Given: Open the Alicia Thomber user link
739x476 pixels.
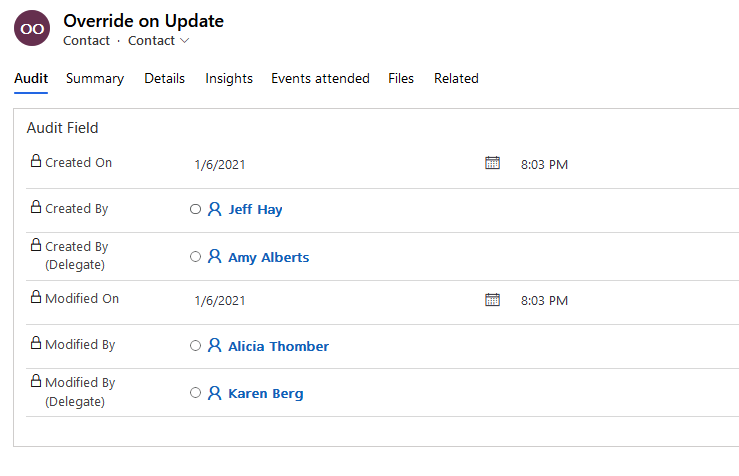Looking at the screenshot, I should coord(278,346).
